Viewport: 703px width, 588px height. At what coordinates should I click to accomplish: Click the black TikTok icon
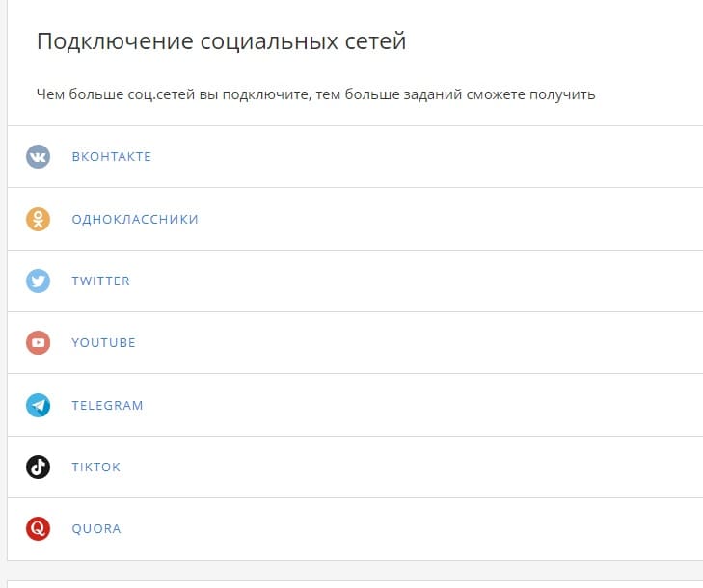click(x=38, y=468)
